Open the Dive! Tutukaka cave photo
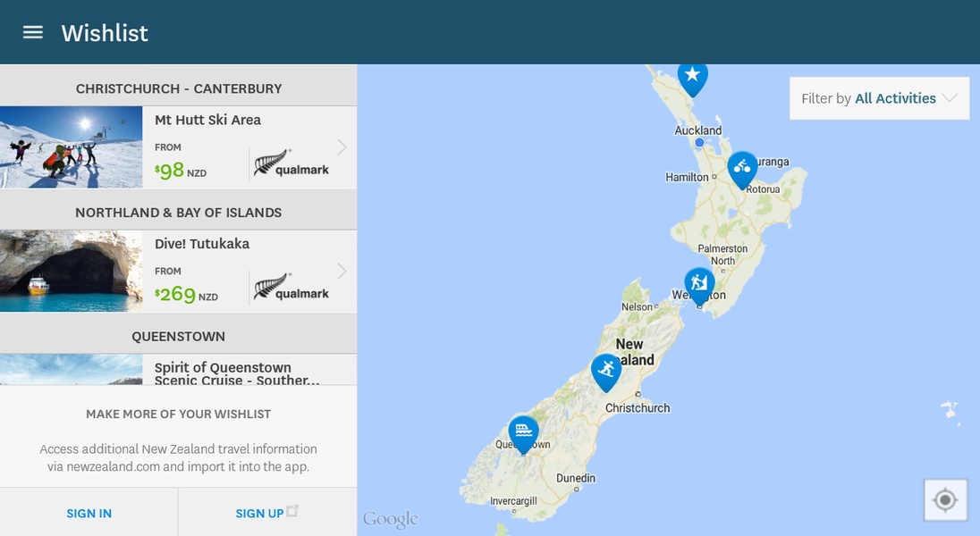This screenshot has width=980, height=536. click(x=72, y=271)
